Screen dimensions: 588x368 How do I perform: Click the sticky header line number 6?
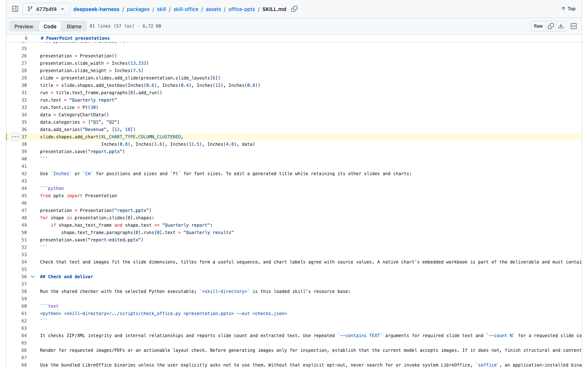(26, 38)
